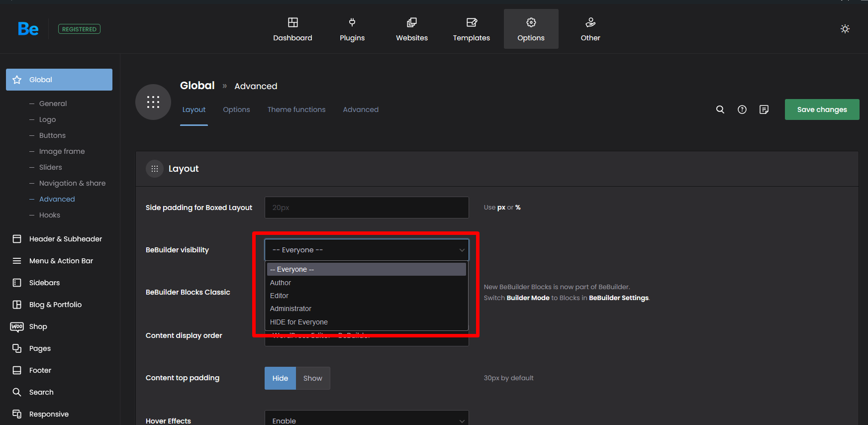Choose Author in visibility list
The width and height of the screenshot is (868, 425).
pos(367,283)
